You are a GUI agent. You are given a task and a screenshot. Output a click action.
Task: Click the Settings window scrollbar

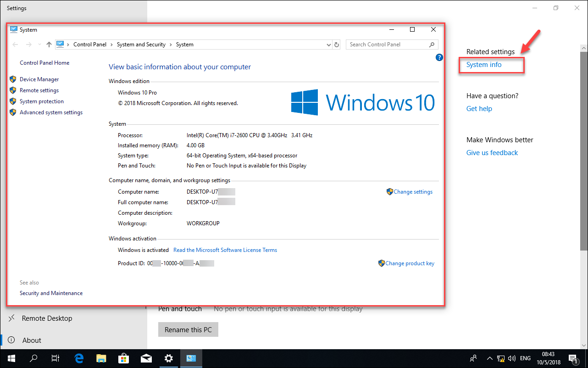click(x=584, y=151)
